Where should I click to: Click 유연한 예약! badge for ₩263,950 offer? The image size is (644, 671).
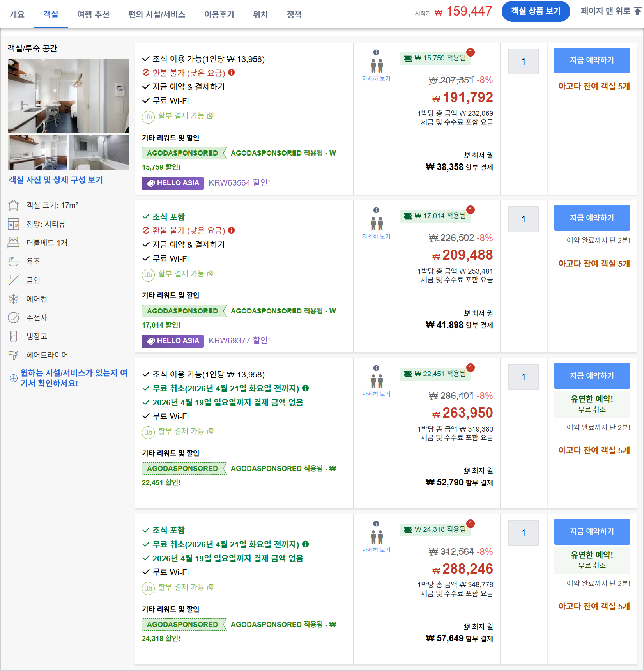click(x=592, y=404)
